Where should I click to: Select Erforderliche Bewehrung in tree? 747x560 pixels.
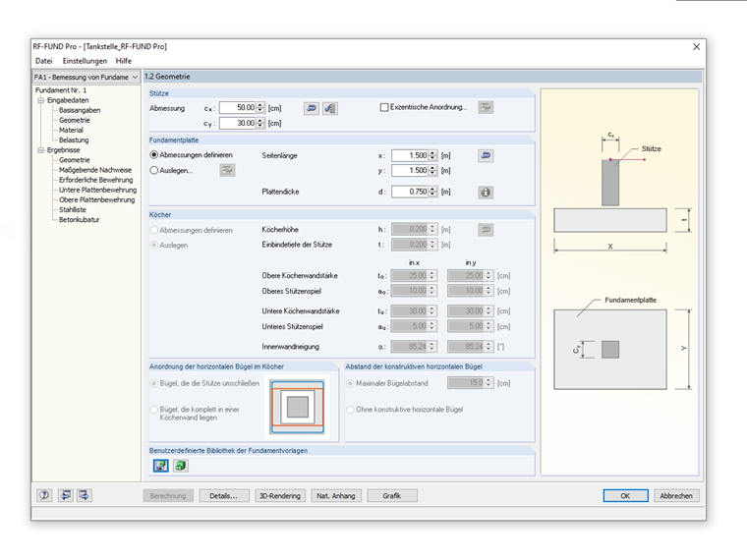tap(95, 180)
